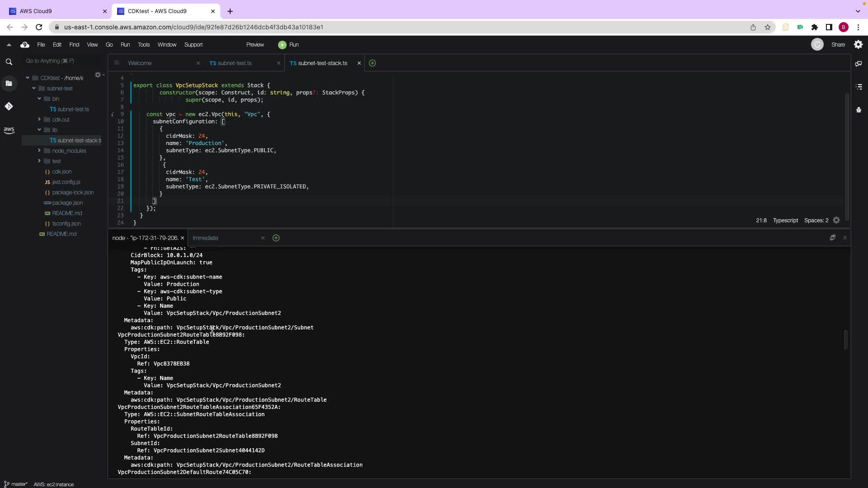This screenshot has height=488, width=868.
Task: Open the Typescript language selector
Action: coord(785,221)
